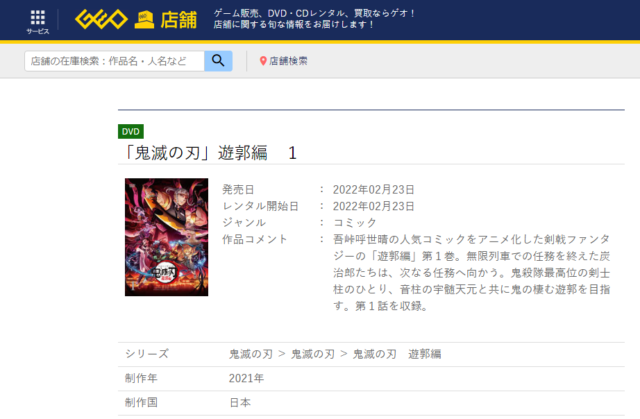Click the ジャンル value コミック

coord(355,222)
